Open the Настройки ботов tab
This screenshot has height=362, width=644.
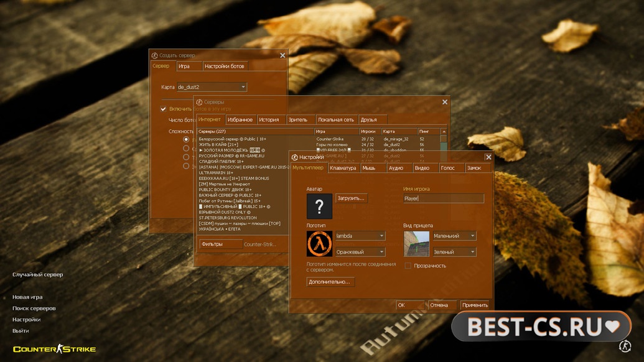point(224,66)
